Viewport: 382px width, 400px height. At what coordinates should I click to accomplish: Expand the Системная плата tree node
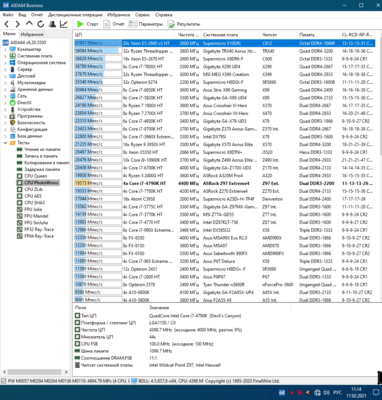tap(5, 56)
